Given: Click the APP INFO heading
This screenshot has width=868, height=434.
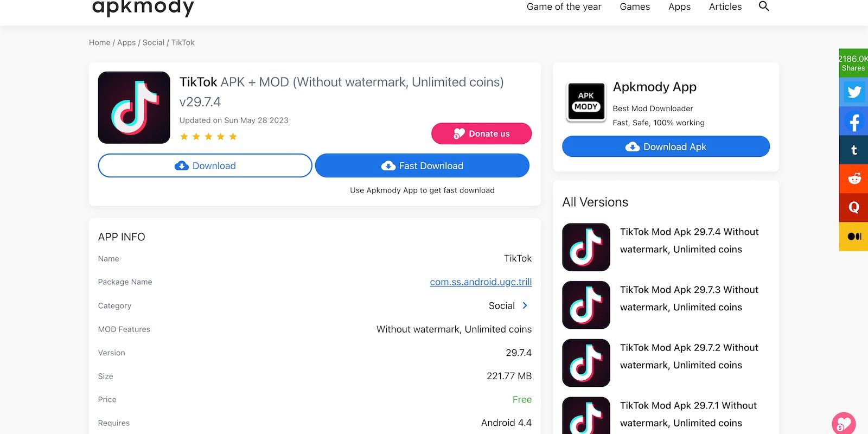Looking at the screenshot, I should tap(122, 237).
